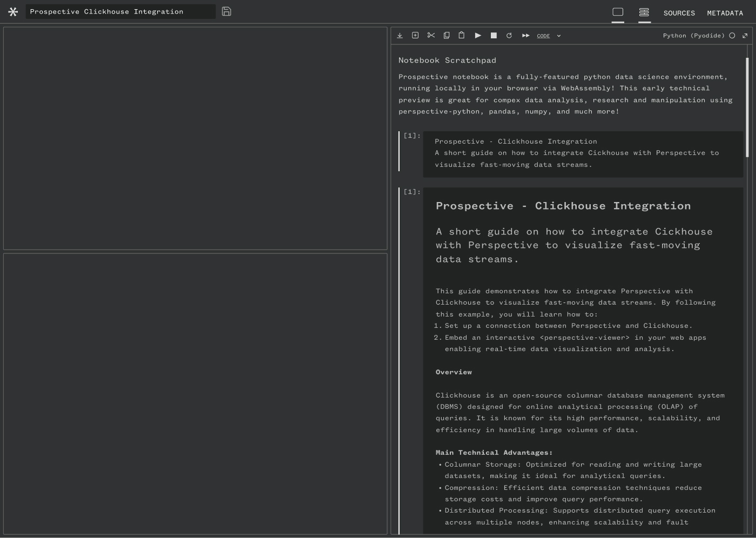Click the notebook vertical scrollbar
756x538 pixels.
(747, 107)
